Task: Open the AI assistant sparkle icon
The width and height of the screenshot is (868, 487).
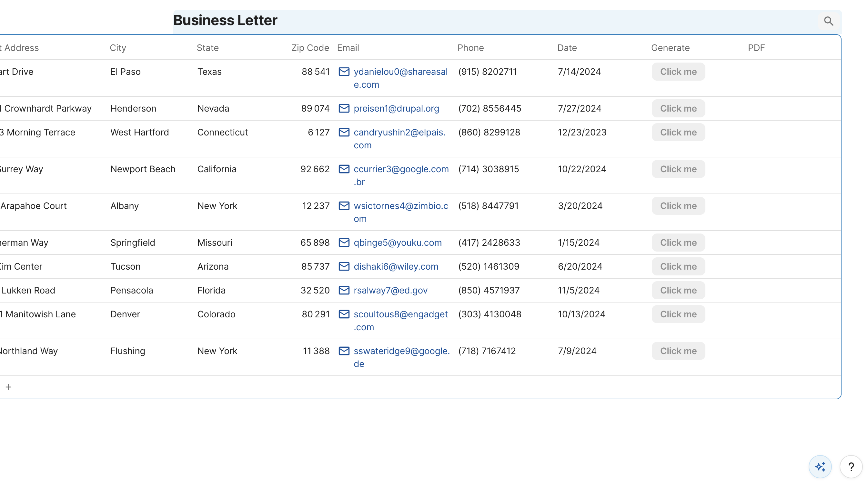Action: coord(820,466)
